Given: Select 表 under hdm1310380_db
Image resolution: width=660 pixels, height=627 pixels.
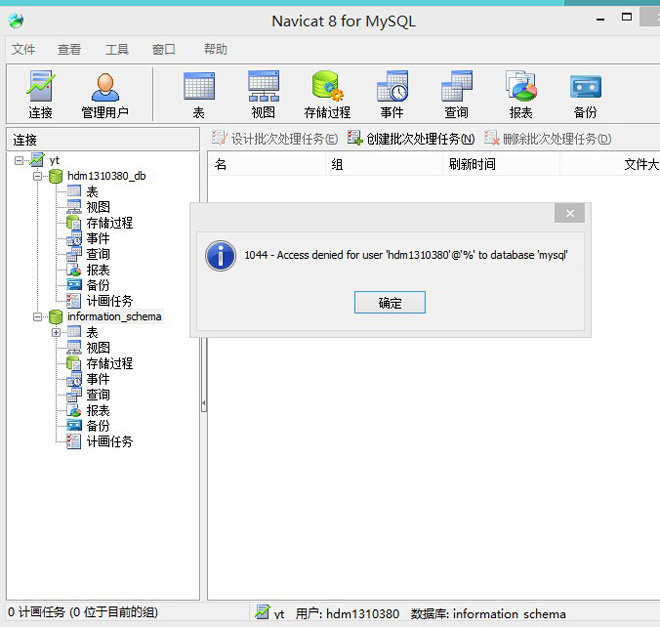Looking at the screenshot, I should click(92, 191).
